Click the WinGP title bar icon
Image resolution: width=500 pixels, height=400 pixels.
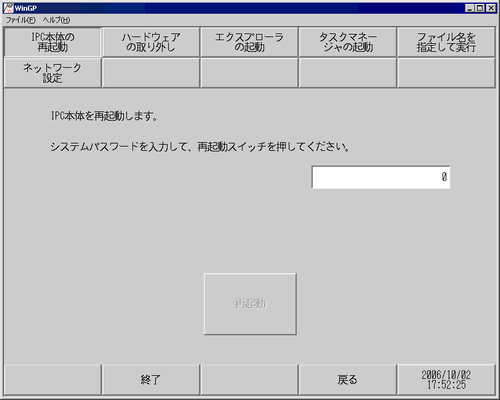click(8, 8)
